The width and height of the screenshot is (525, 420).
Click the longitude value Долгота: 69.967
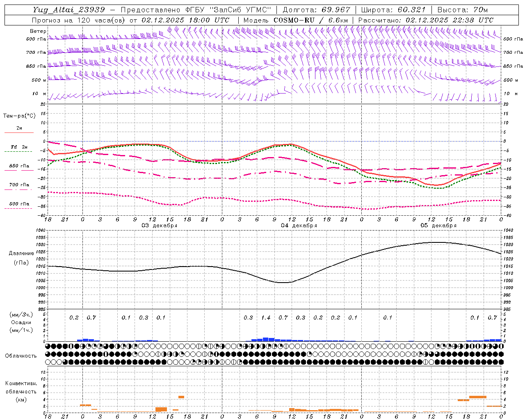click(x=316, y=10)
